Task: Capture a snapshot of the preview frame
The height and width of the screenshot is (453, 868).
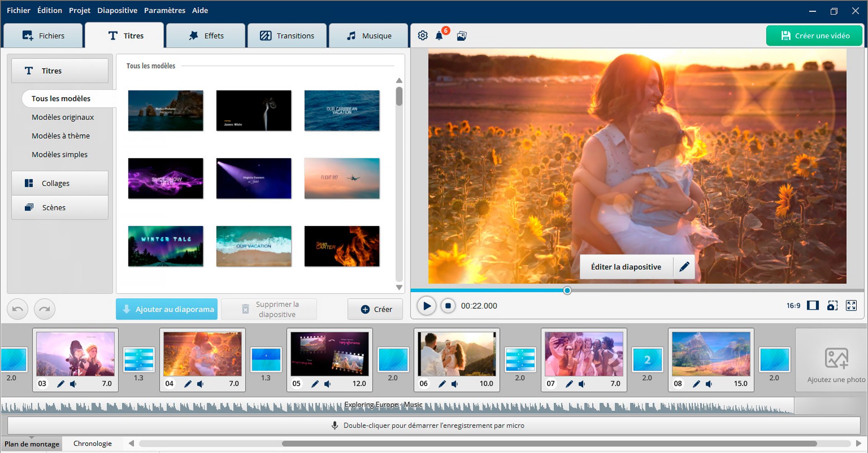Action: pyautogui.click(x=833, y=306)
